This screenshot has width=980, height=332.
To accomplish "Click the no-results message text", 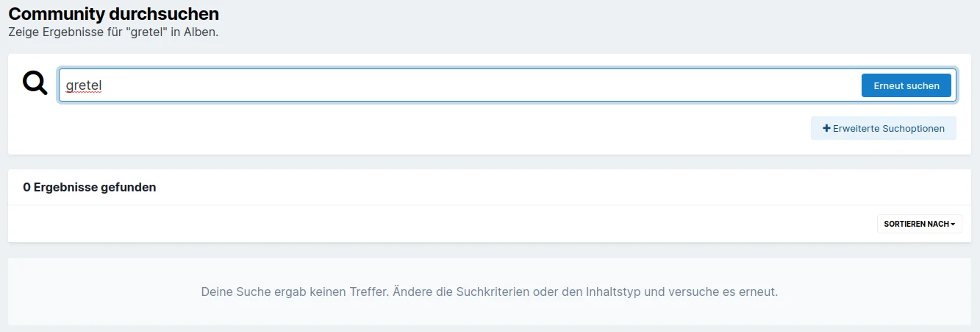I will (x=489, y=292).
